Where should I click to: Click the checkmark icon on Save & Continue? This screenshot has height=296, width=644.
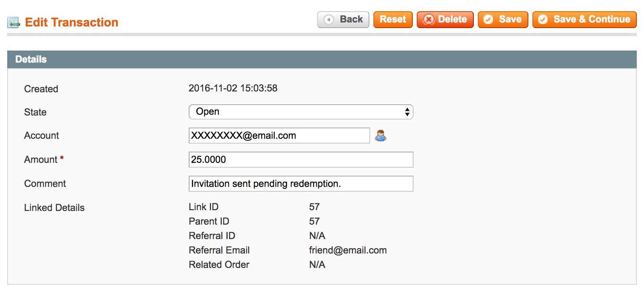coord(543,20)
